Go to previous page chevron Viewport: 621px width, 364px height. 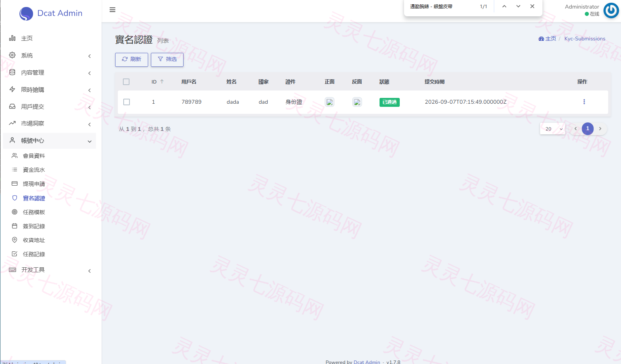[576, 129]
